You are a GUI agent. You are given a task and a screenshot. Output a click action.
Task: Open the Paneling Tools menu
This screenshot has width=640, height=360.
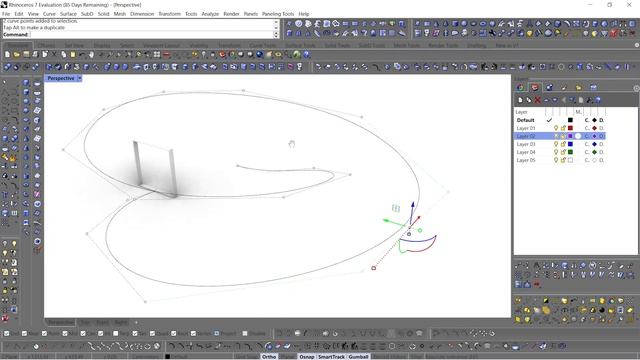click(278, 14)
